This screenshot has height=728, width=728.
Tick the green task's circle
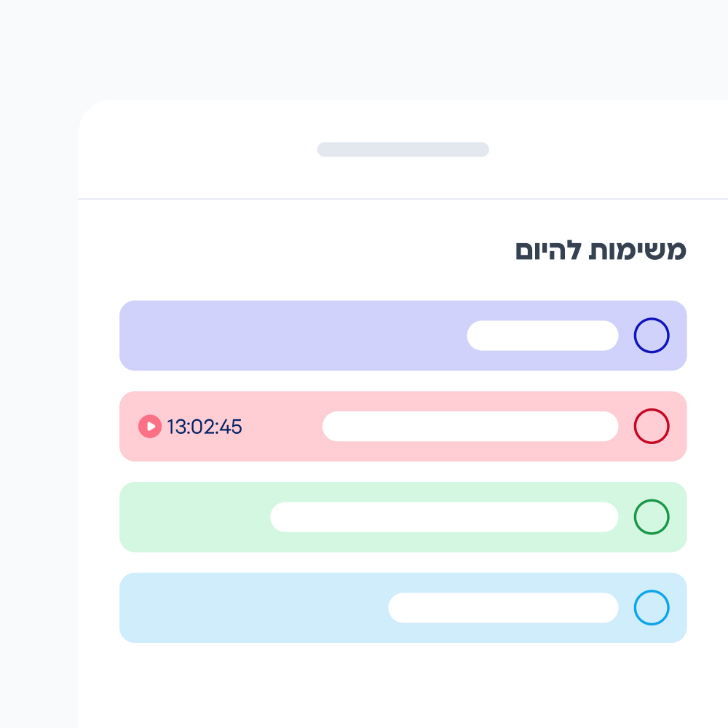(651, 517)
